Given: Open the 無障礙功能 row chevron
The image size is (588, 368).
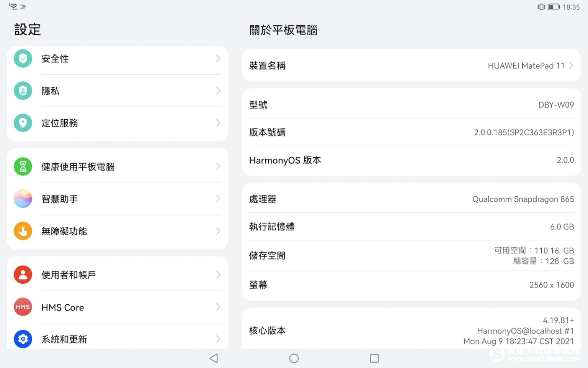Looking at the screenshot, I should pos(218,231).
